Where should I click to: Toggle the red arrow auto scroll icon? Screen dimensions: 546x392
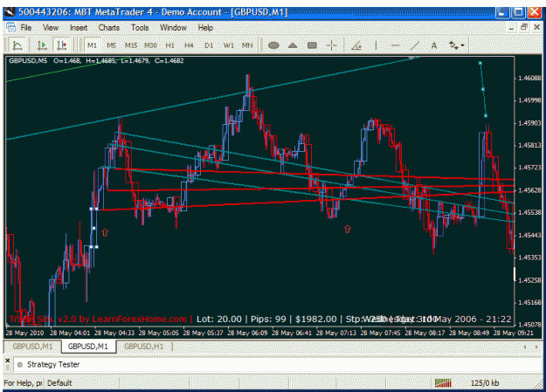62,45
